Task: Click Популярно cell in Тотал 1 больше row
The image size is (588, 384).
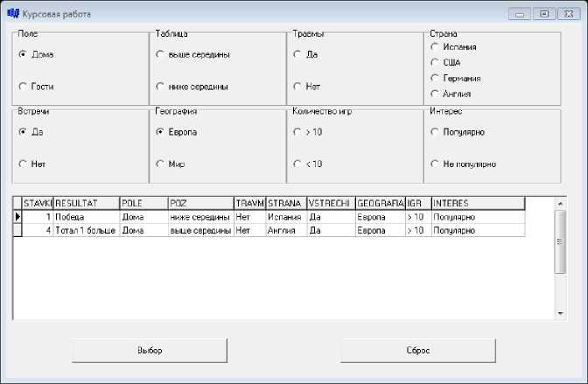Action: 479,230
